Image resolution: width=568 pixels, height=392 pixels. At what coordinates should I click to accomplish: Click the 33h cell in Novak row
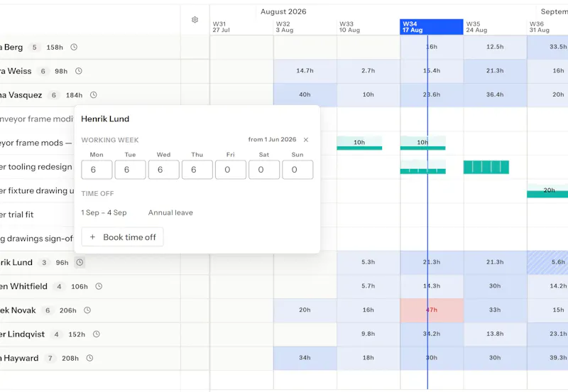pos(495,310)
